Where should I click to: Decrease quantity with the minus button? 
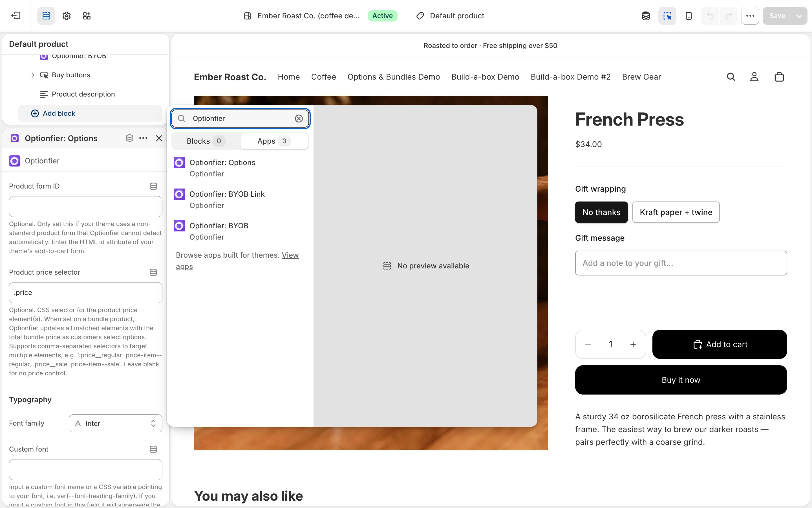588,344
